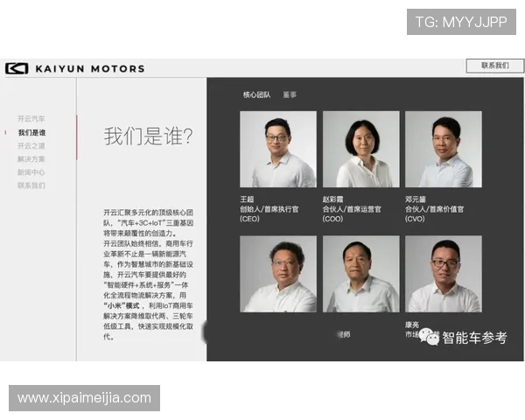Click the title 创始人/首席执行官
Viewport: 525px width, 420px height.
(x=269, y=209)
